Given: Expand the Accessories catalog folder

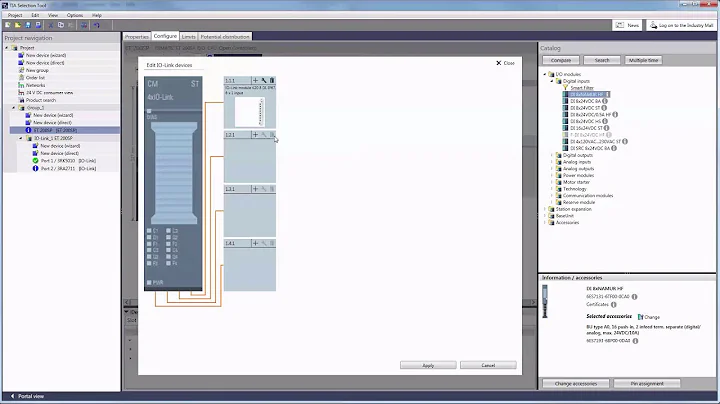Looking at the screenshot, I should click(x=545, y=223).
